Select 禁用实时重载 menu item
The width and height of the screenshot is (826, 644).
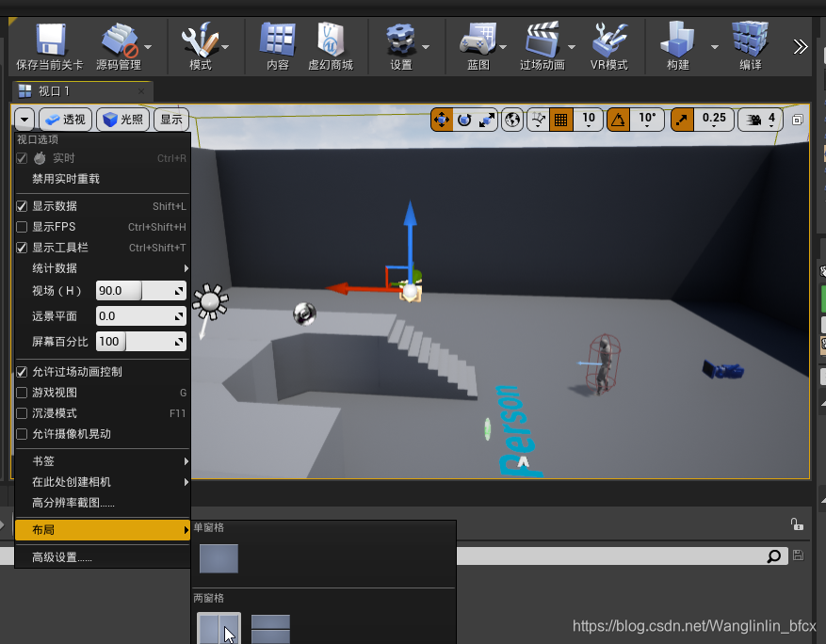click(103, 179)
